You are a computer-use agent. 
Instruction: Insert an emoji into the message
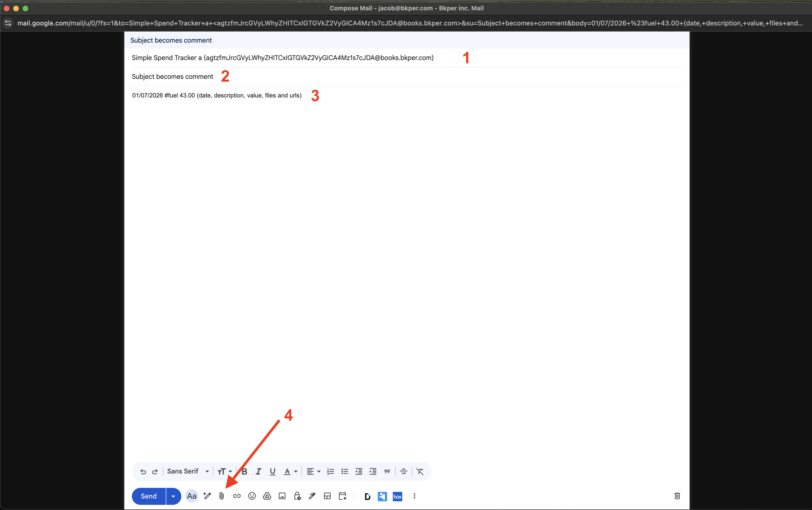click(x=252, y=496)
